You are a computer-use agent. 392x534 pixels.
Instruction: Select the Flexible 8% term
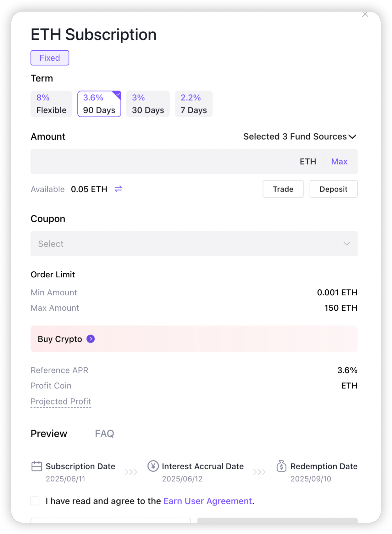click(51, 104)
